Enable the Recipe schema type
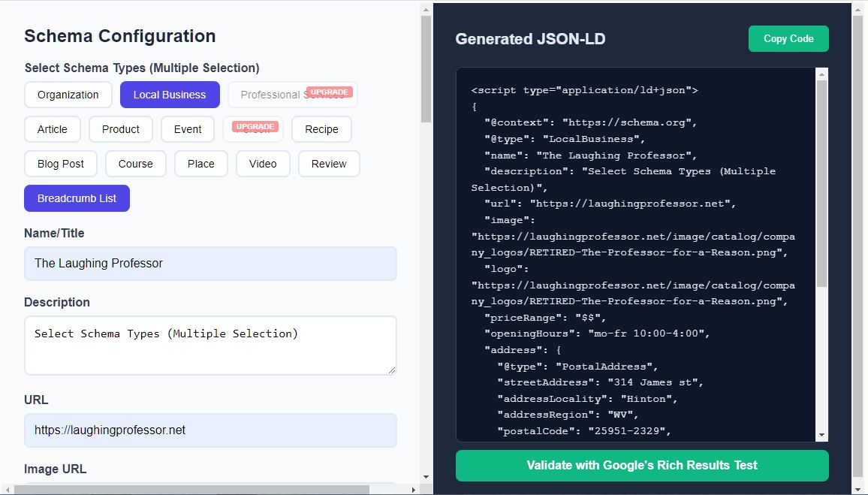This screenshot has width=868, height=495. tap(321, 129)
